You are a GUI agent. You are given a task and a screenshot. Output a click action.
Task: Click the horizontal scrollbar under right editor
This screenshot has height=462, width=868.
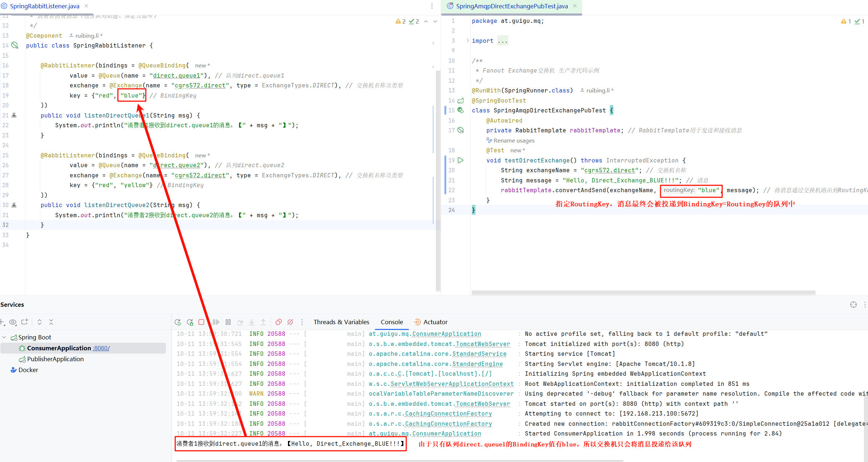coord(643,293)
